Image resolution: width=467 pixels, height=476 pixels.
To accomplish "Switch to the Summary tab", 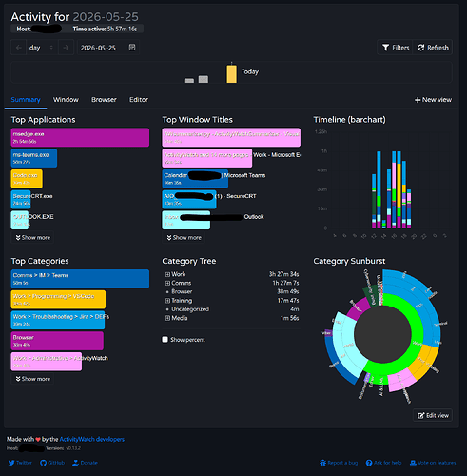I will pyautogui.click(x=26, y=100).
